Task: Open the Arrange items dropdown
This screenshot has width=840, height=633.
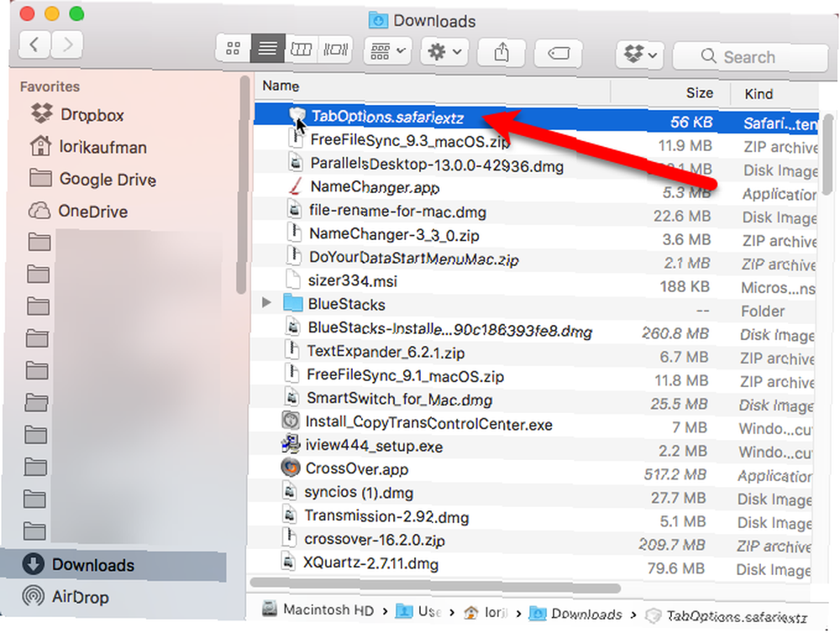Action: (388, 51)
